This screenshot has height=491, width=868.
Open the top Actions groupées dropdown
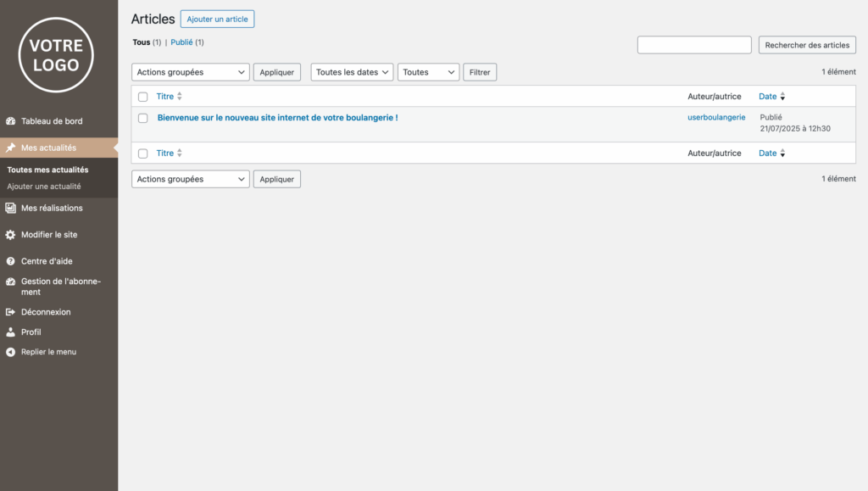pos(191,72)
